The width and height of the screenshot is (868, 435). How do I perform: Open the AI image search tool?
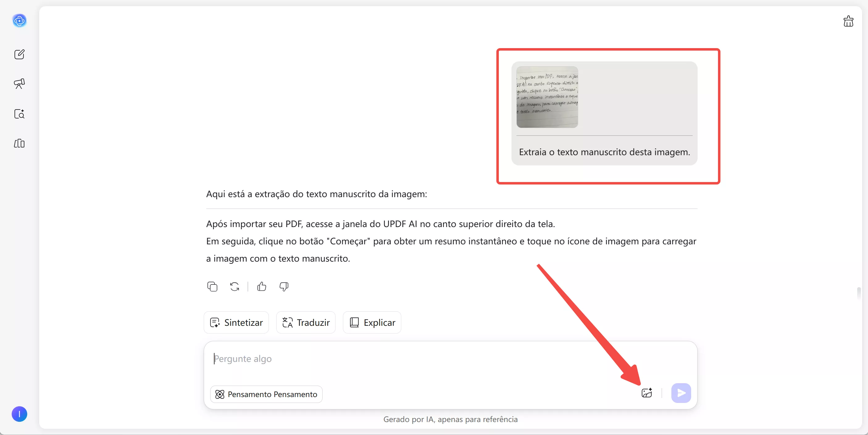19,114
